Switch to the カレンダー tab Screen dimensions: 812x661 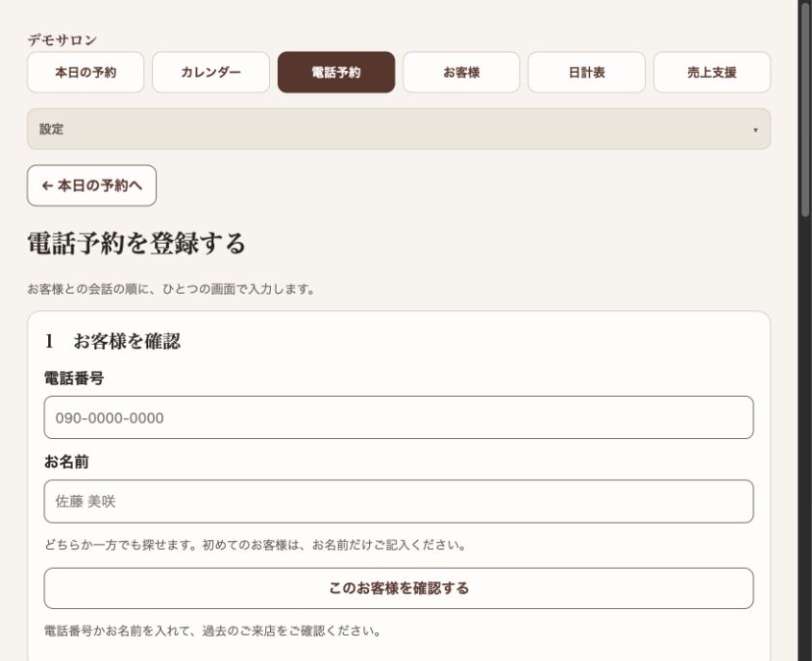(x=210, y=72)
